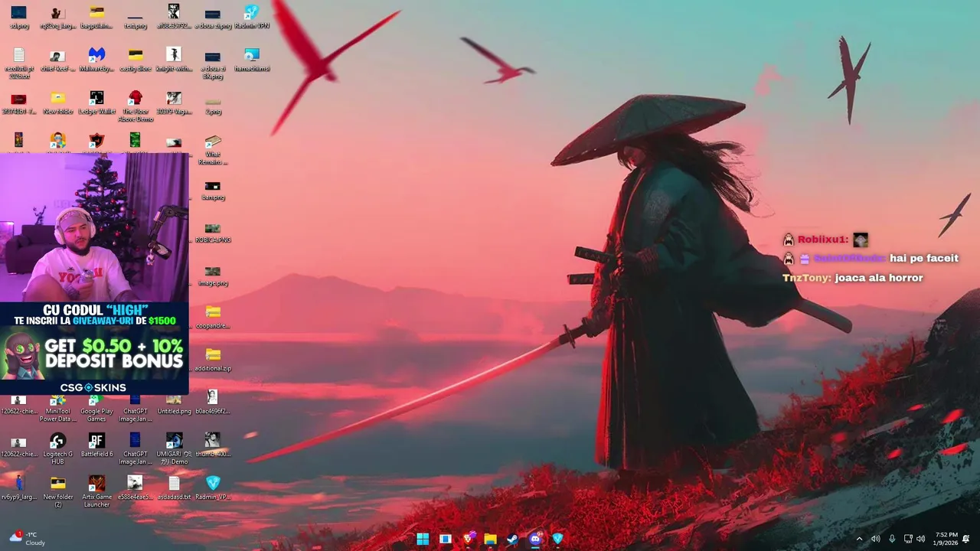The image size is (980, 551).
Task: Select The Floor Above Demo shortcut
Action: point(136,106)
